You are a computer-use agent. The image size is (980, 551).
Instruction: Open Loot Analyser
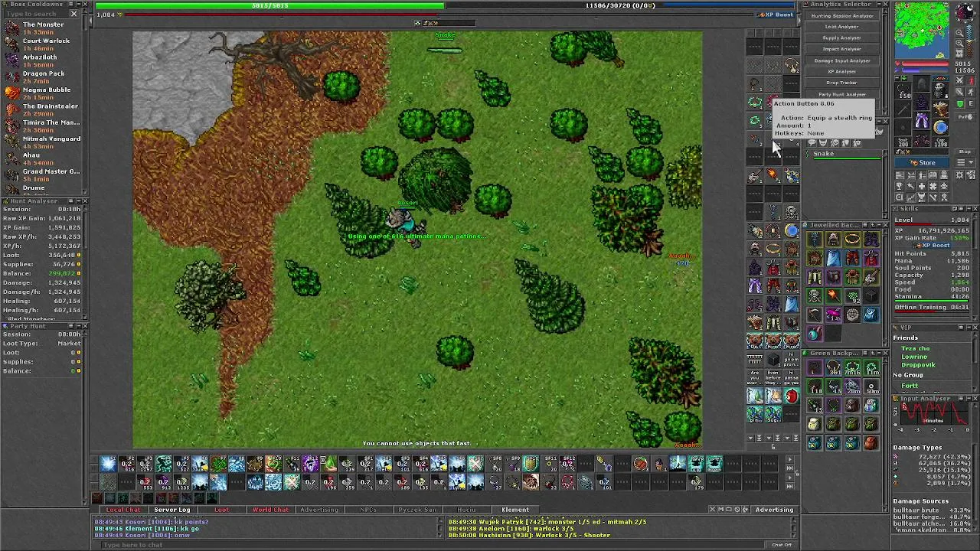pyautogui.click(x=841, y=27)
